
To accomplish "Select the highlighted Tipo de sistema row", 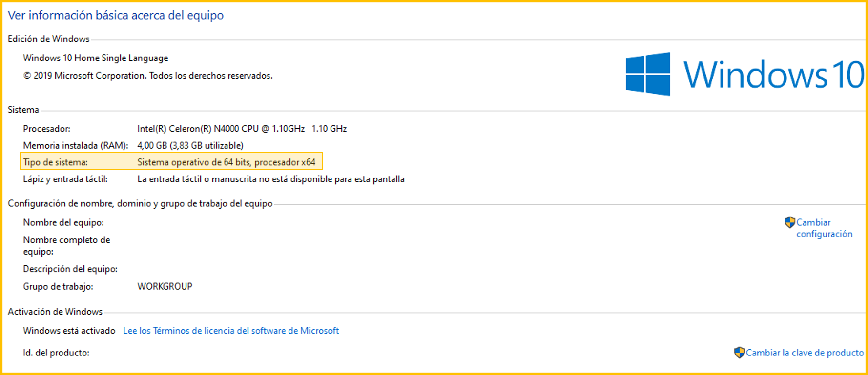I will (171, 162).
